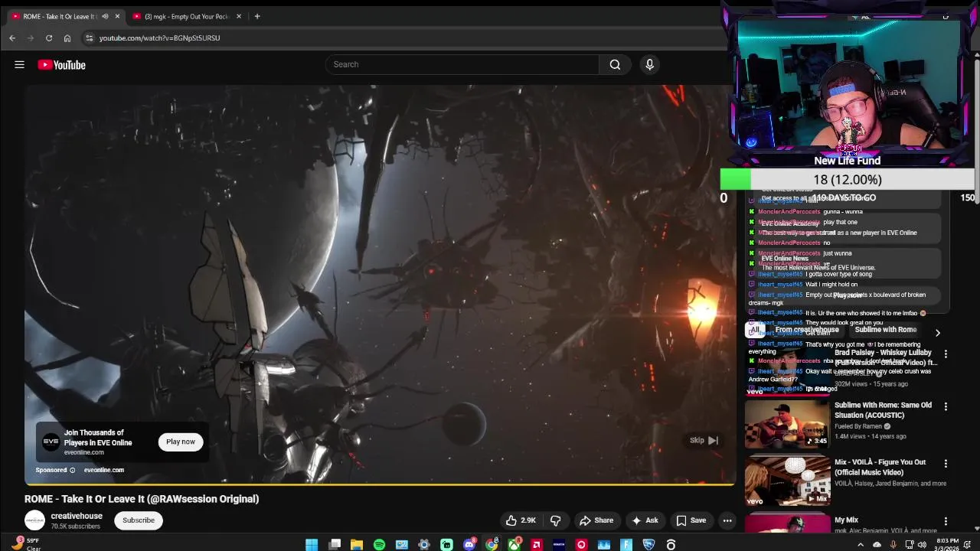Open Task View in taskbar

335,545
